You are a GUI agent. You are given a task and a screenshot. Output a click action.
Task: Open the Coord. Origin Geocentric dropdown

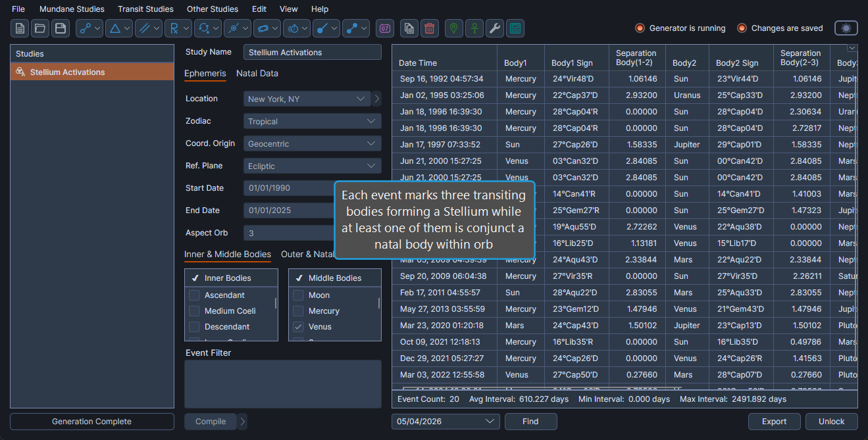[x=312, y=143]
